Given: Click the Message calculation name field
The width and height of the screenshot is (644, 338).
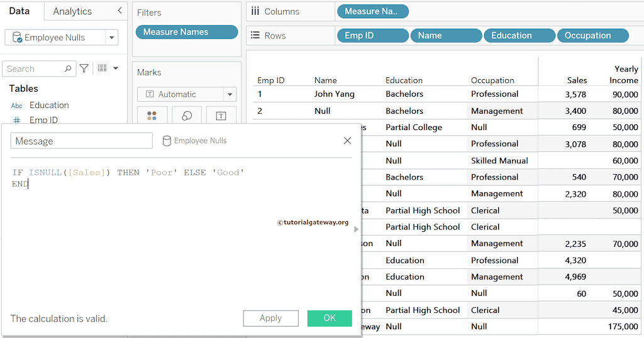Looking at the screenshot, I should pyautogui.click(x=81, y=141).
